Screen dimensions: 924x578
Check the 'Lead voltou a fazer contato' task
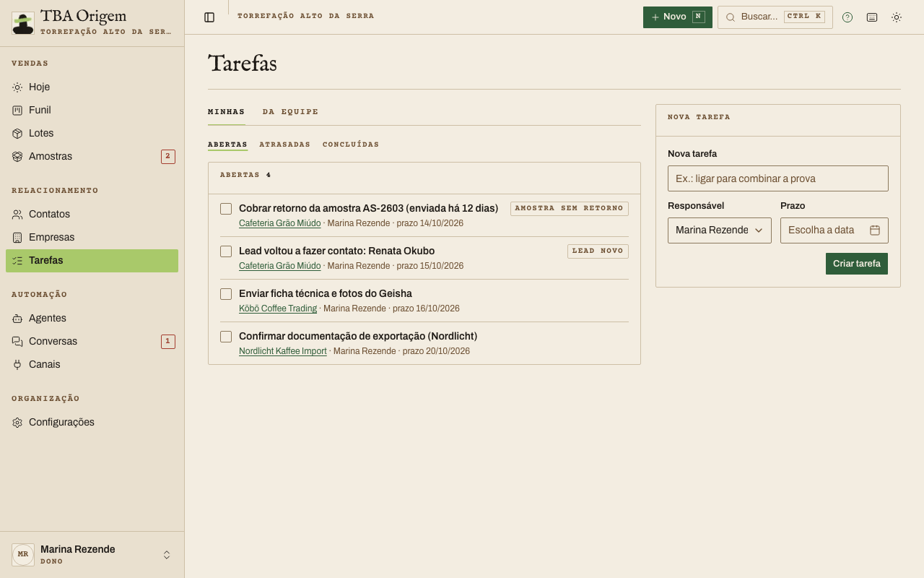click(x=226, y=251)
